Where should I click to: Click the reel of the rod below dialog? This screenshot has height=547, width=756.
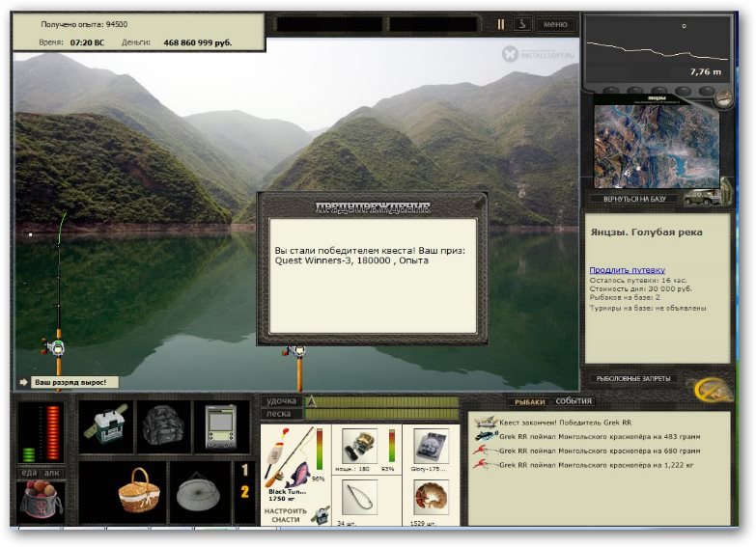pos(294,351)
